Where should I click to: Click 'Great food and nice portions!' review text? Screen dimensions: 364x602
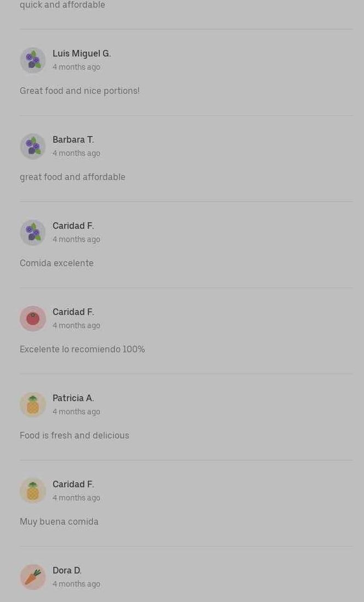[x=80, y=91]
